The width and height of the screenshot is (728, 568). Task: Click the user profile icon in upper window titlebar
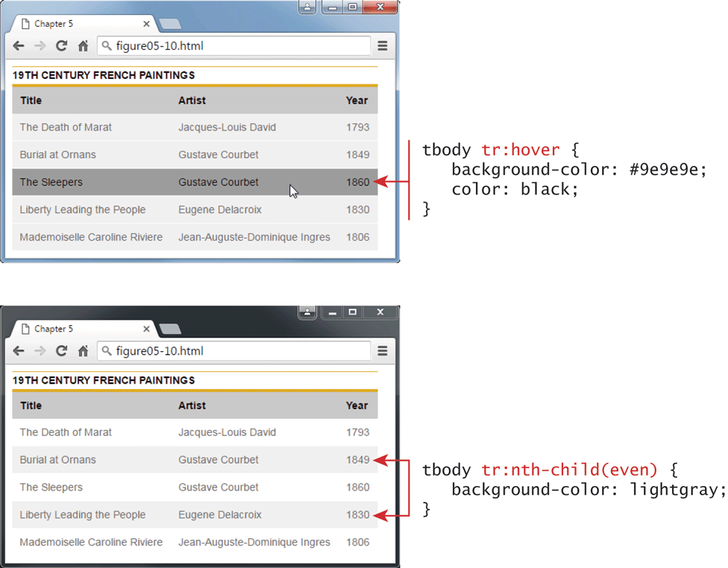coord(307,7)
